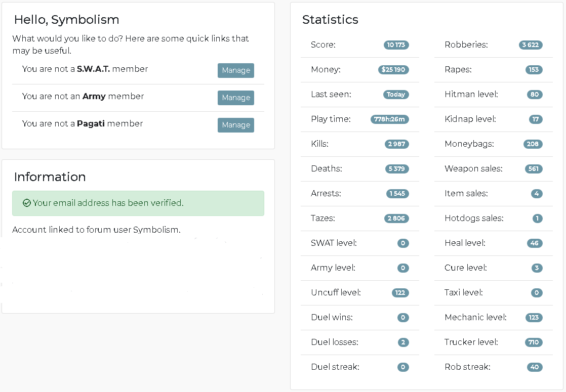Click Manage button for Pagati membership
This screenshot has width=566, height=392.
pyautogui.click(x=236, y=125)
